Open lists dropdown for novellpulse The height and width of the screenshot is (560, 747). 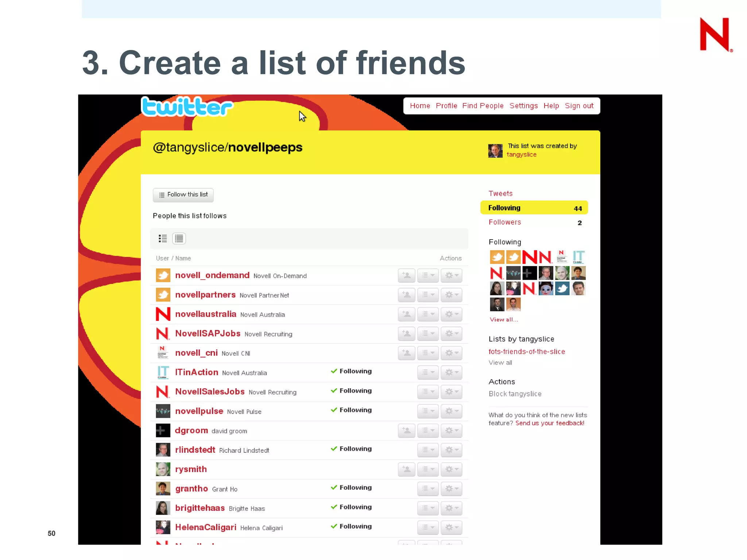click(x=428, y=411)
